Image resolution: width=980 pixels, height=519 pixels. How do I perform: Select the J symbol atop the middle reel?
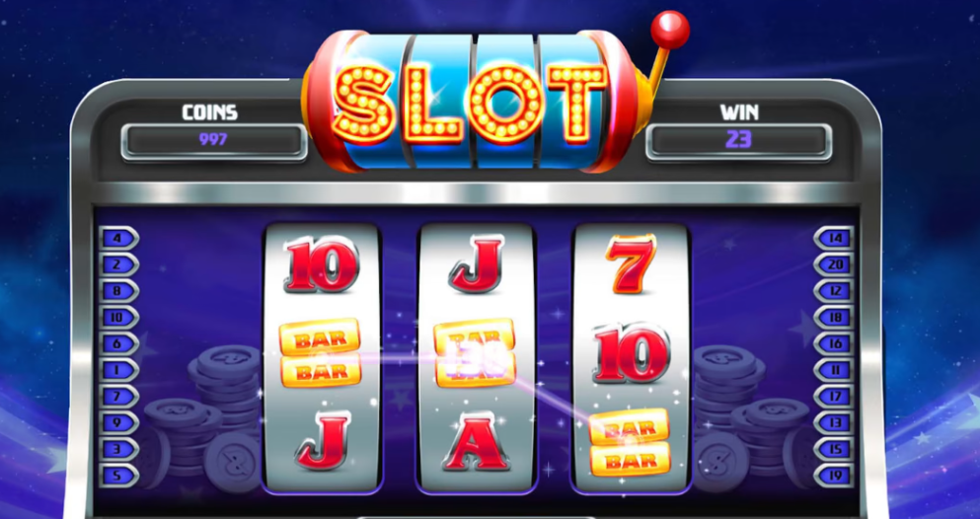click(x=477, y=264)
